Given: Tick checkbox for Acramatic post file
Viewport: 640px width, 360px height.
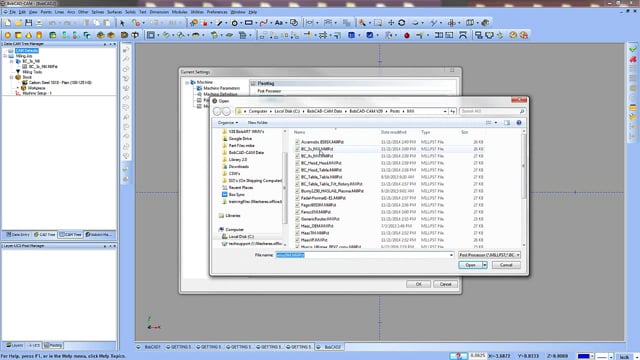Looking at the screenshot, I should point(297,142).
